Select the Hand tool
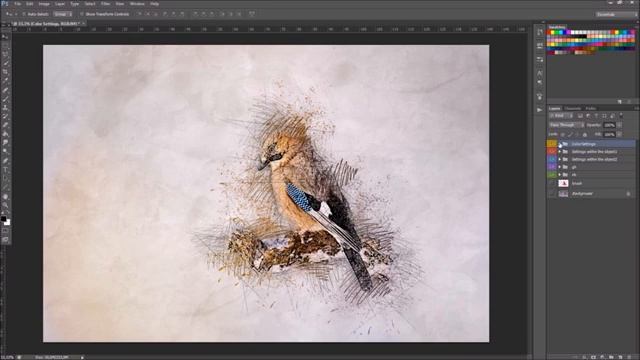Image resolution: width=640 pixels, height=360 pixels. point(5,196)
